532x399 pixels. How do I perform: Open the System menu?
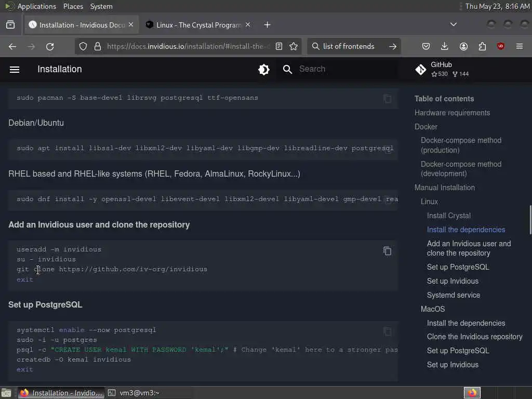[x=101, y=6]
